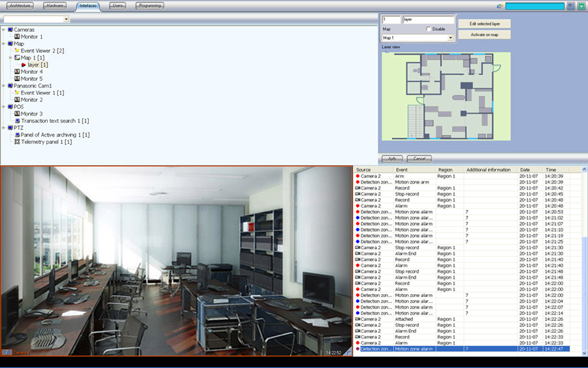
Task: Collapse the Panasonic Cam1 tree node
Action: 3,86
